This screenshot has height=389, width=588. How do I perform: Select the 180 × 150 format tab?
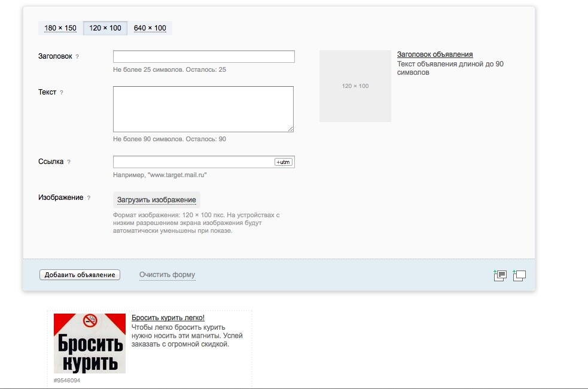(x=60, y=28)
